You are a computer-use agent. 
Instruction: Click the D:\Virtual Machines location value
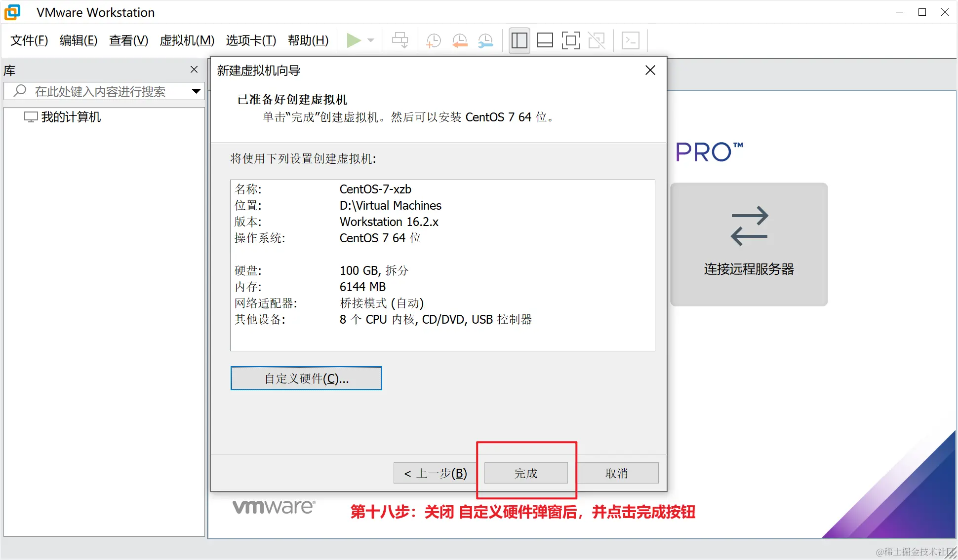coord(391,205)
